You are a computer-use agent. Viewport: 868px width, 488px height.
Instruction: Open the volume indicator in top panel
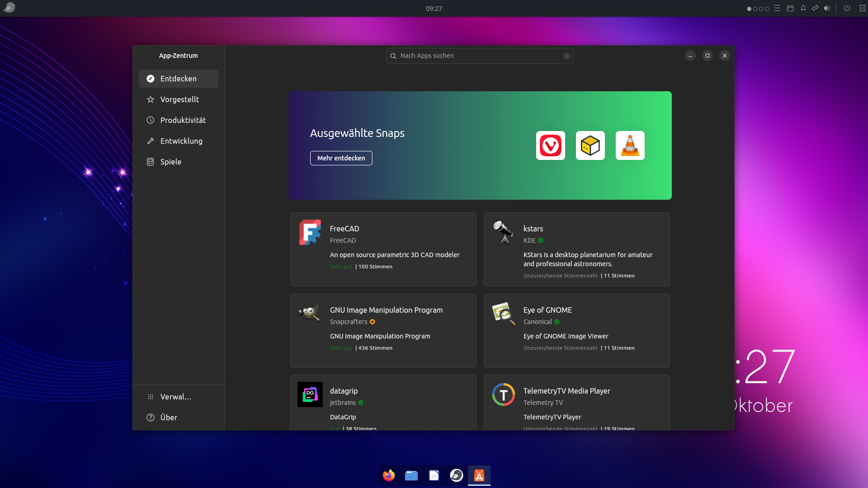(x=827, y=8)
